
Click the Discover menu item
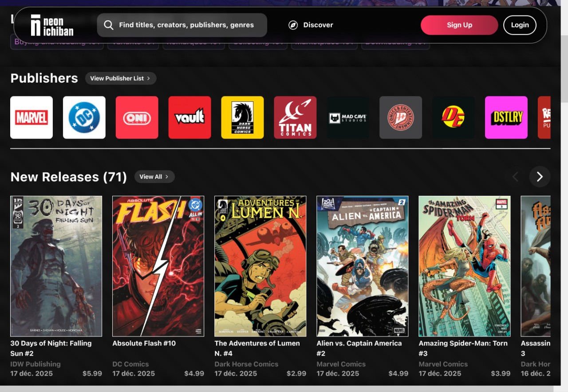pyautogui.click(x=311, y=25)
